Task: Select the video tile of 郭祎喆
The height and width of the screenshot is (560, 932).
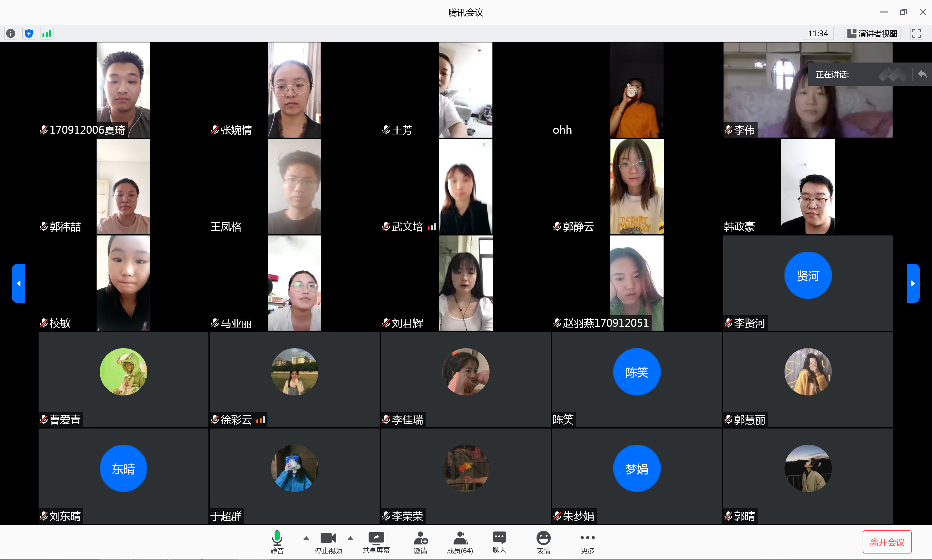Action: tap(123, 187)
